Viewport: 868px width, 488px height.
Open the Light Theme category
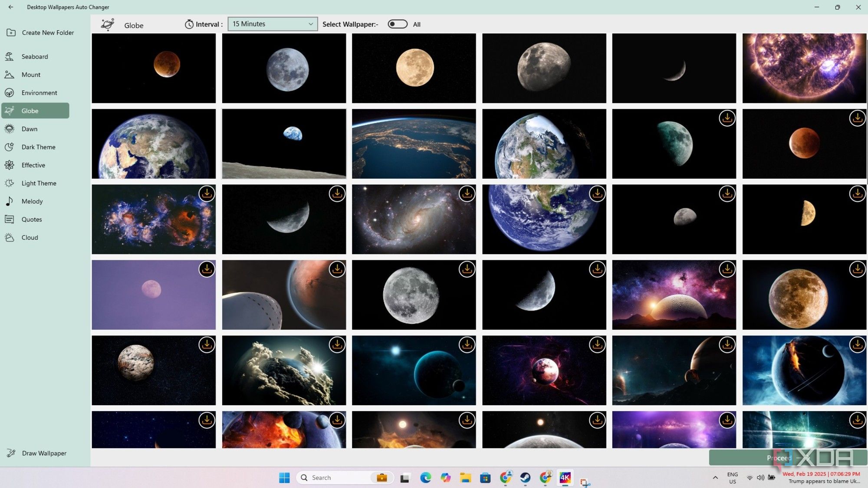pos(38,183)
